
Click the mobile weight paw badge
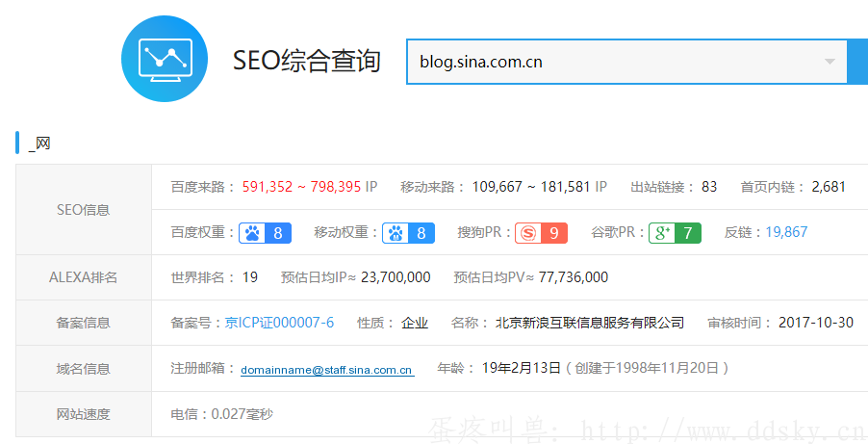pyautogui.click(x=409, y=232)
